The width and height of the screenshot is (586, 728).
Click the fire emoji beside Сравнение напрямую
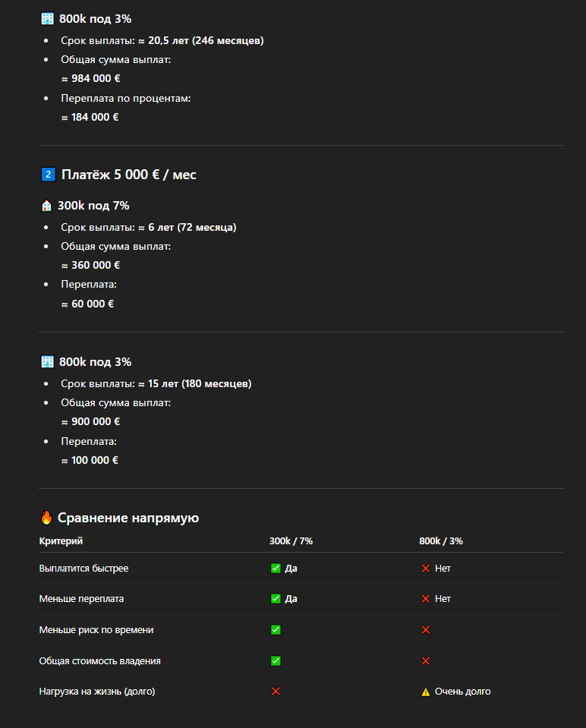pos(46,518)
